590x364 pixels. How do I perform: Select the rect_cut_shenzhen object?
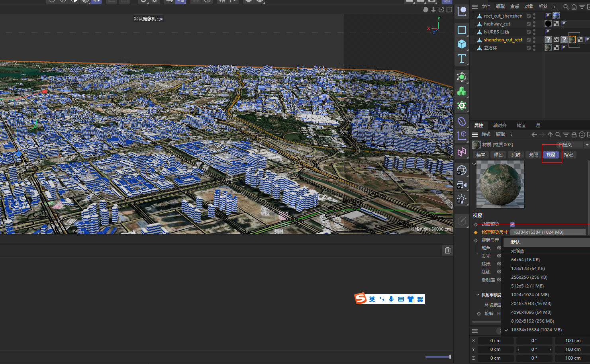503,16
